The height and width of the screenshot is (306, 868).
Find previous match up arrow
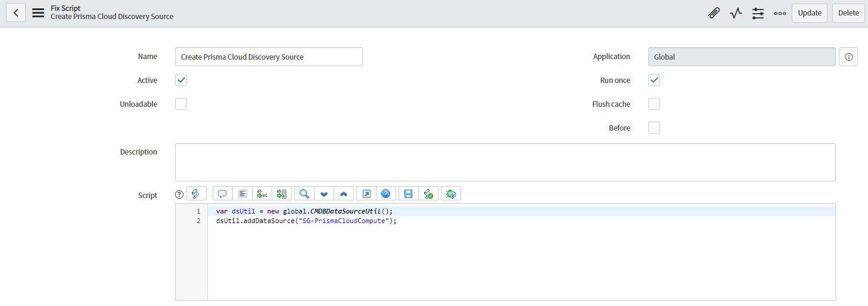coord(344,193)
